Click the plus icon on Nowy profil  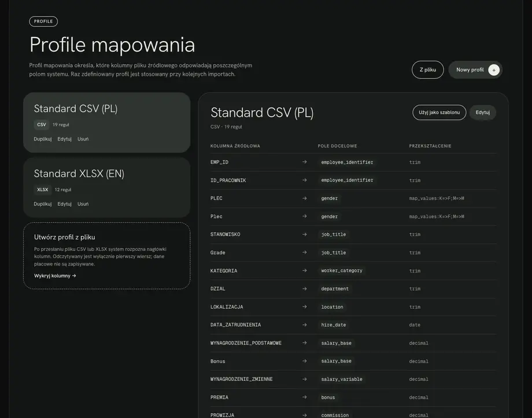tap(494, 70)
